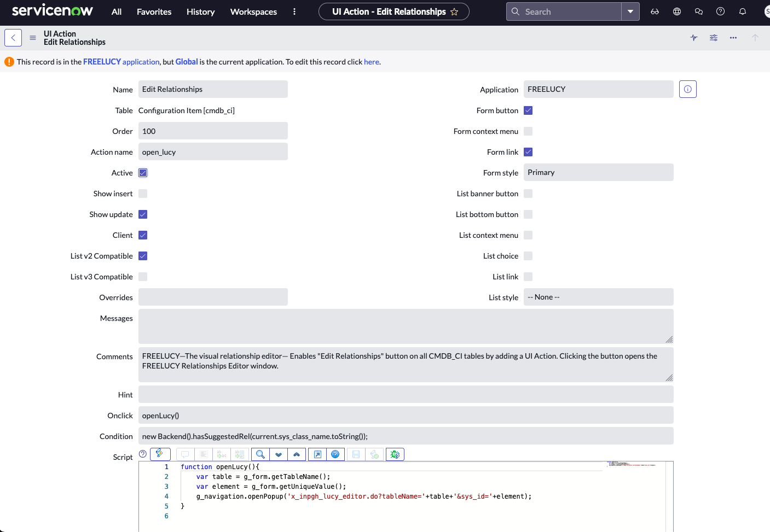Image resolution: width=770 pixels, height=532 pixels.
Task: Click find previous up chevron
Action: pyautogui.click(x=297, y=454)
